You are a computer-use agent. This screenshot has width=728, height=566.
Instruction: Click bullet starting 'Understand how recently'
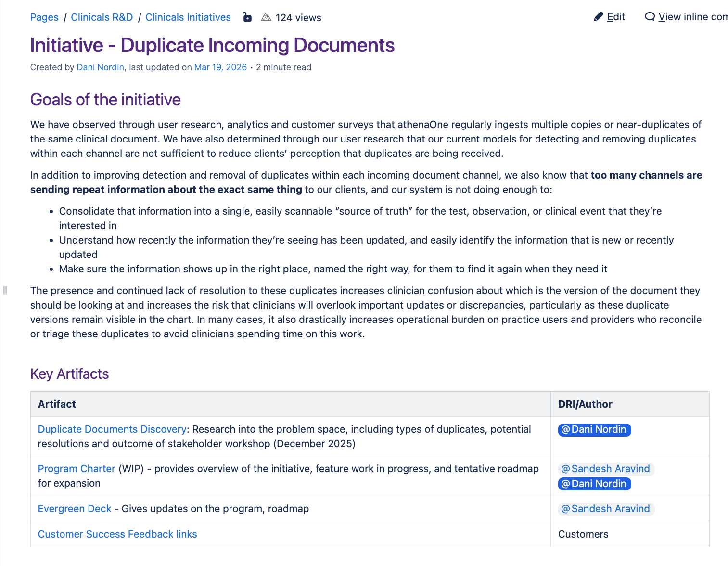pos(366,247)
